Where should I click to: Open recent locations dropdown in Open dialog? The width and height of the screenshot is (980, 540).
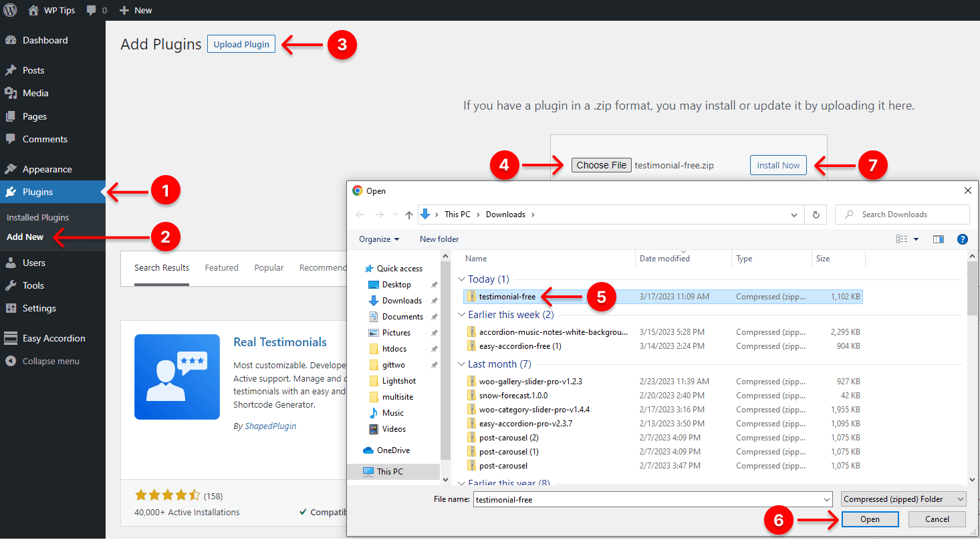click(395, 215)
